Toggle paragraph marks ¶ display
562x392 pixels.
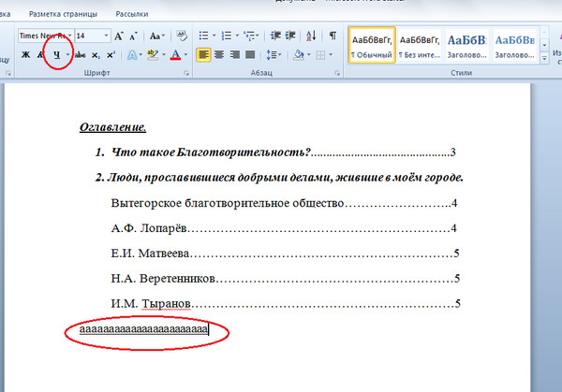333,36
